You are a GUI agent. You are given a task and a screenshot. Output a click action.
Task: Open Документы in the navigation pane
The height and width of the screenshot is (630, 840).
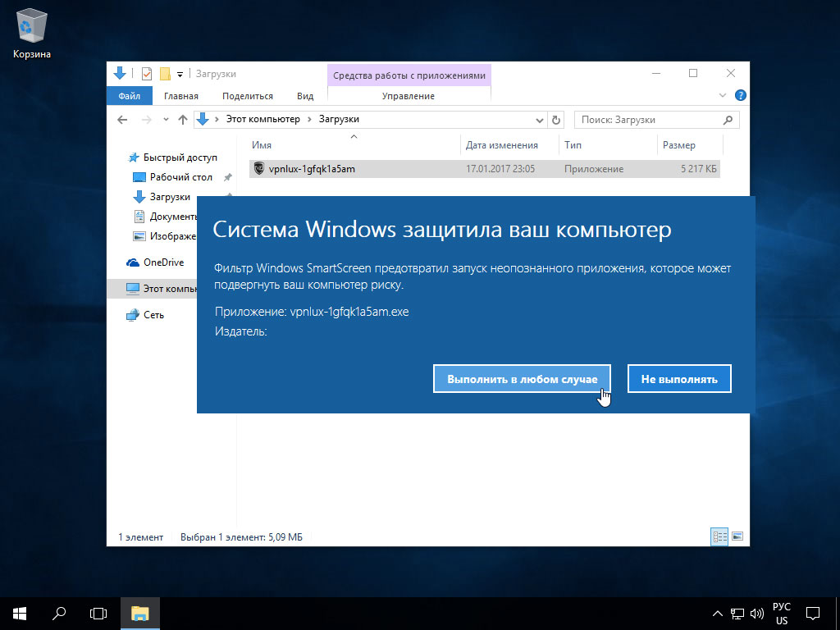click(x=165, y=217)
